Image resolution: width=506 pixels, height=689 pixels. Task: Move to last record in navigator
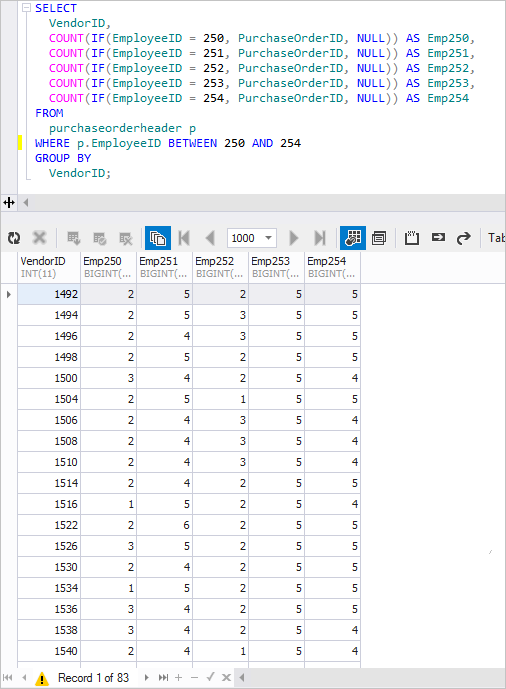point(163,678)
